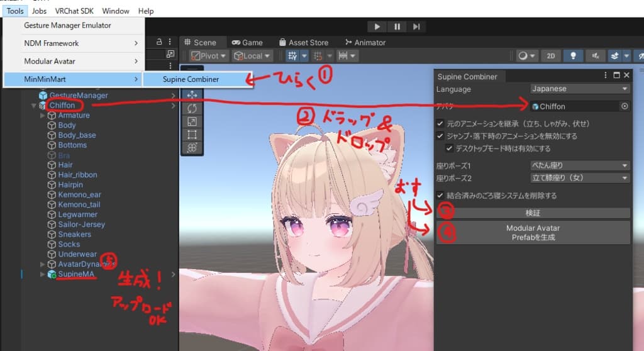Open the Local dropdown
This screenshot has height=351, width=644.
(252, 56)
